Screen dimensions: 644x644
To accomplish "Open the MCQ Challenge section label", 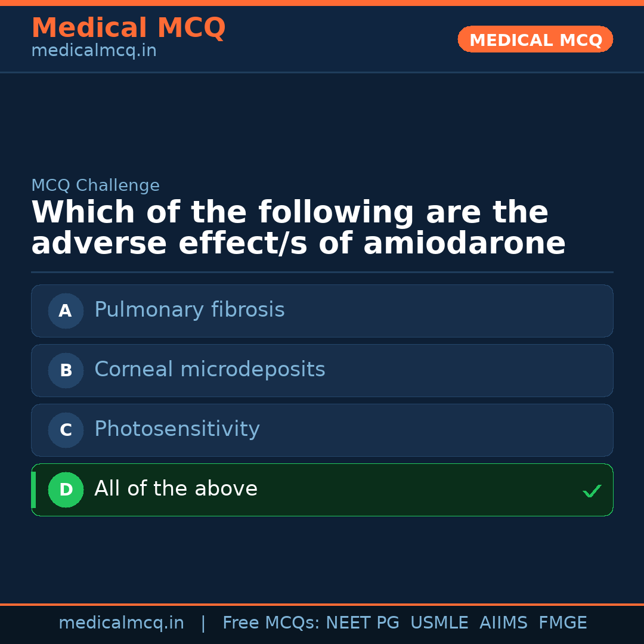I will [x=95, y=185].
